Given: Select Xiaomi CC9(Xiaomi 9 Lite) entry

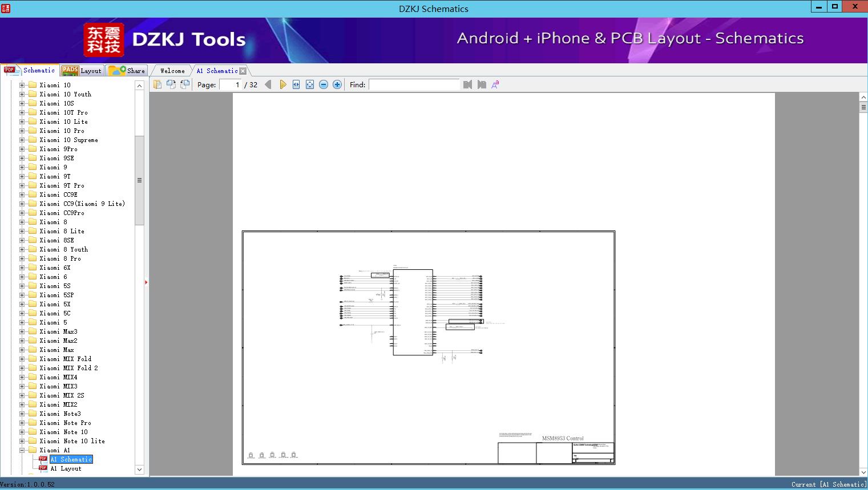Looking at the screenshot, I should (82, 204).
